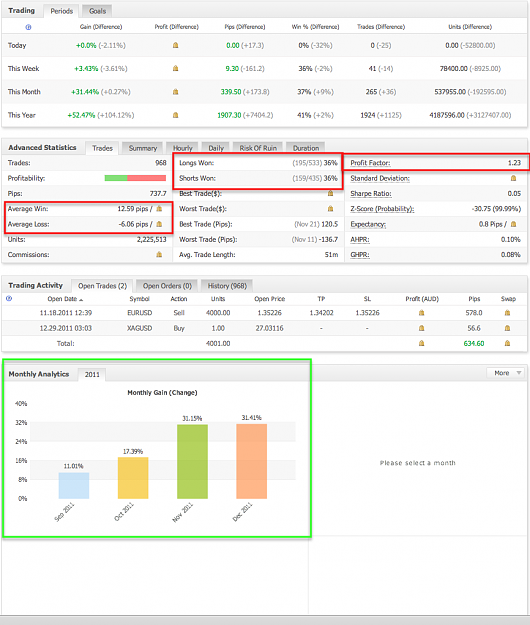The image size is (530, 625).
Task: Click the info icon above the Today row
Action: click(28, 27)
